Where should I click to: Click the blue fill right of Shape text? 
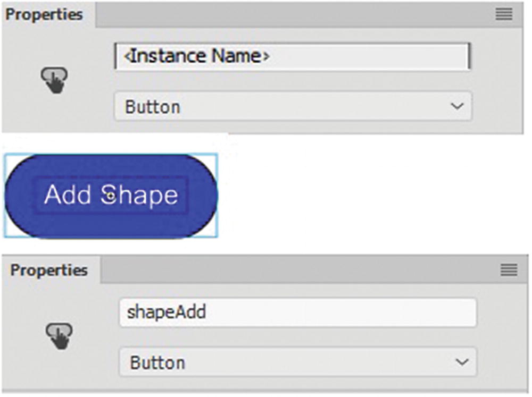coord(202,196)
